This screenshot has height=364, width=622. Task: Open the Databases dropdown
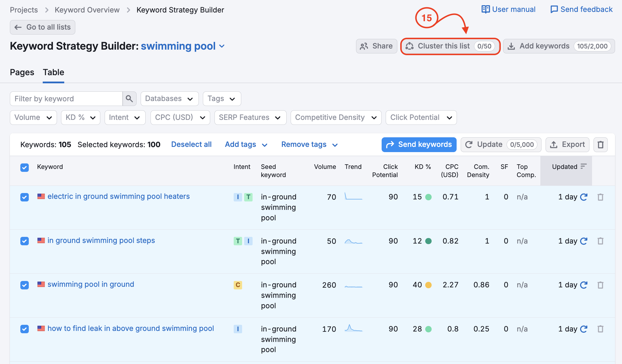(169, 99)
